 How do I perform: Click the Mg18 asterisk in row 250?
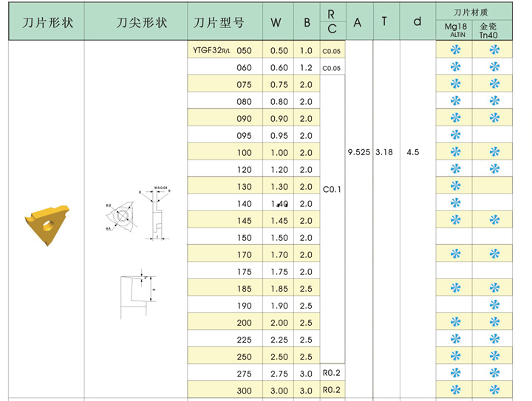point(455,355)
